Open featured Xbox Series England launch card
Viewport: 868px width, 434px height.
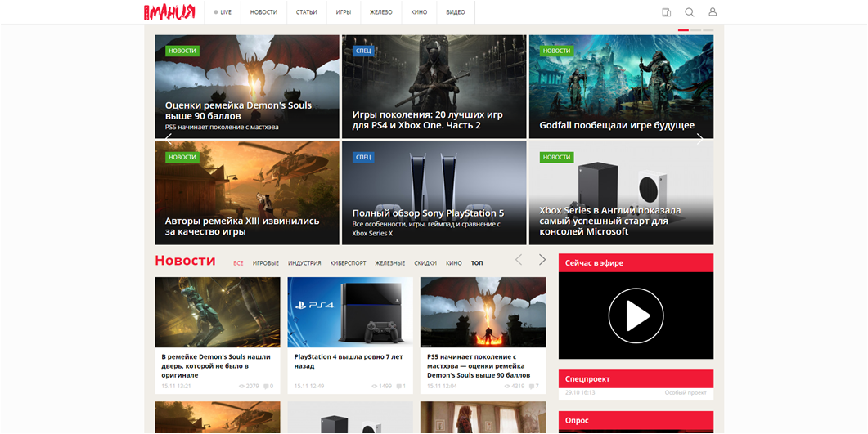tap(621, 193)
